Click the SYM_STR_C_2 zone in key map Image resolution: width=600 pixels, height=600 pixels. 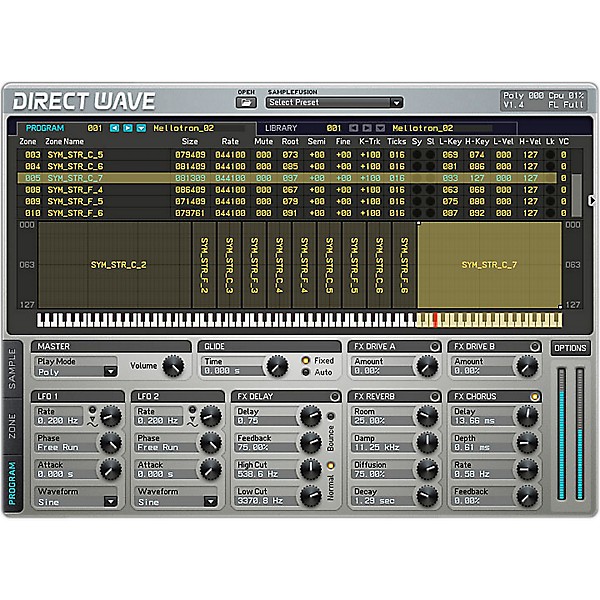[x=114, y=265]
